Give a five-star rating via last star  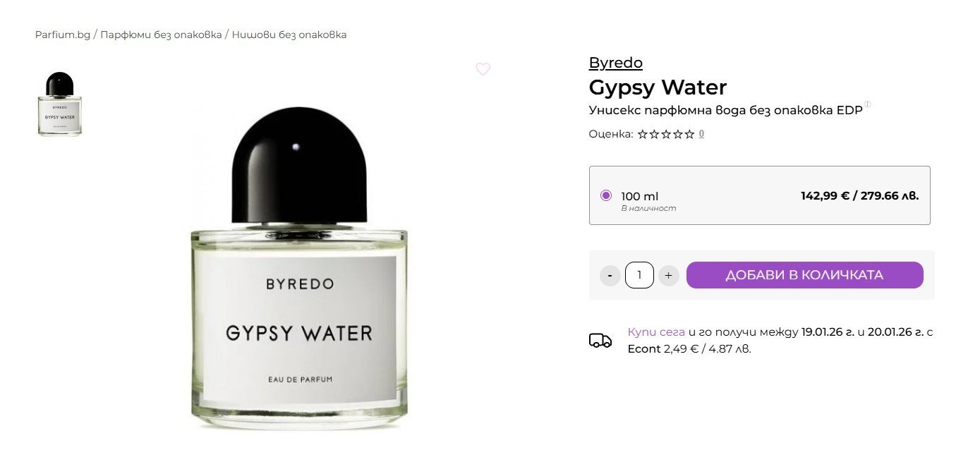click(x=689, y=134)
